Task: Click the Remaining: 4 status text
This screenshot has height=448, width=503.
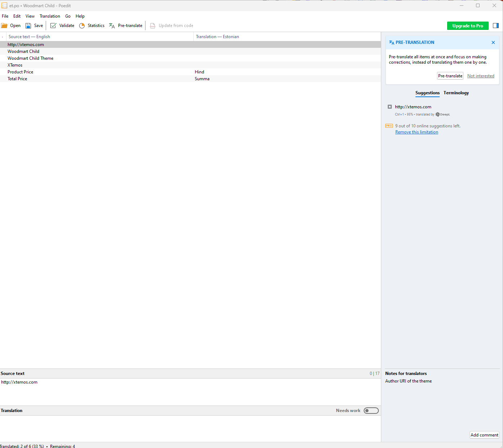Action: 63,446
